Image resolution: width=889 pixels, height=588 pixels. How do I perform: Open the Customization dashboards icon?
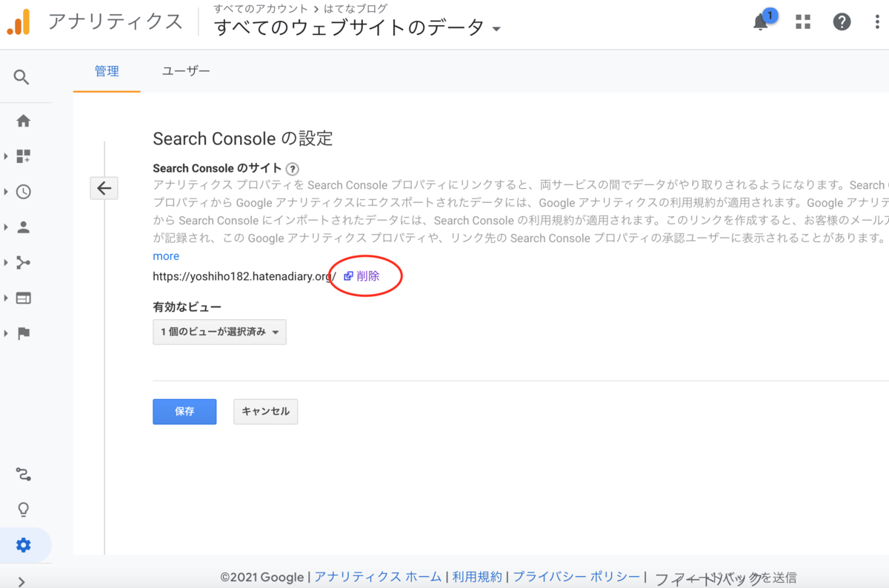point(23,156)
